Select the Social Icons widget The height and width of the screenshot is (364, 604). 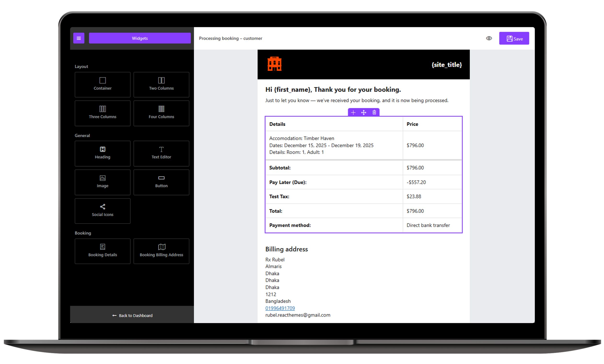click(103, 211)
